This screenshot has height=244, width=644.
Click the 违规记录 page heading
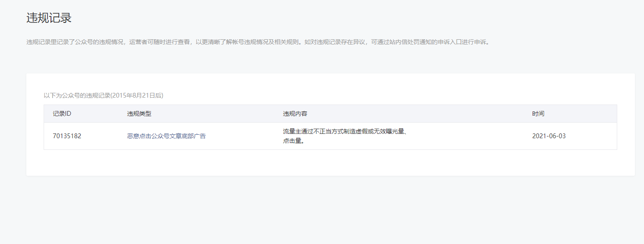(49, 18)
